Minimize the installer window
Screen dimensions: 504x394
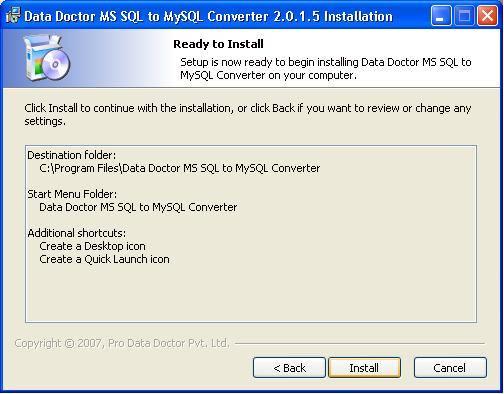[x=441, y=16]
